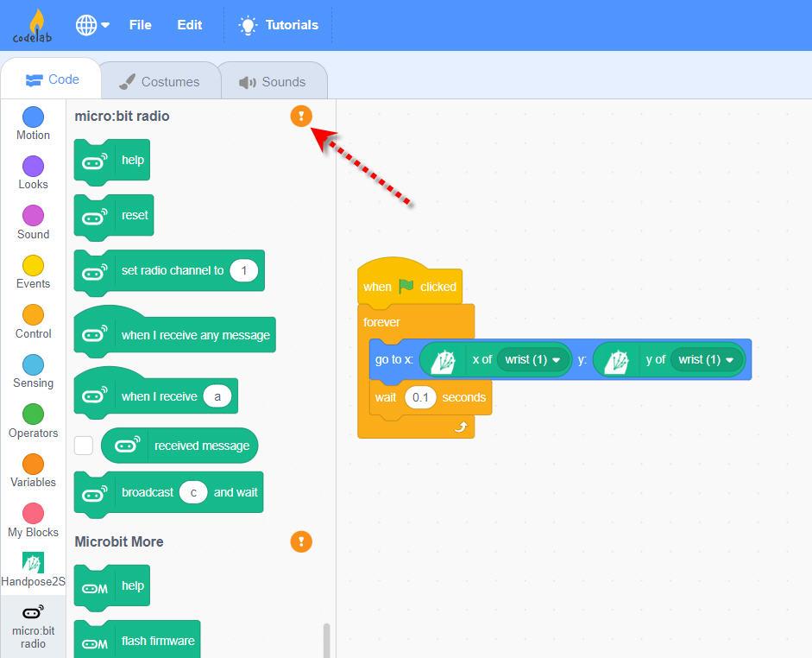Screen dimensions: 812x658
Task: Switch to the Code tab
Action: click(x=51, y=79)
